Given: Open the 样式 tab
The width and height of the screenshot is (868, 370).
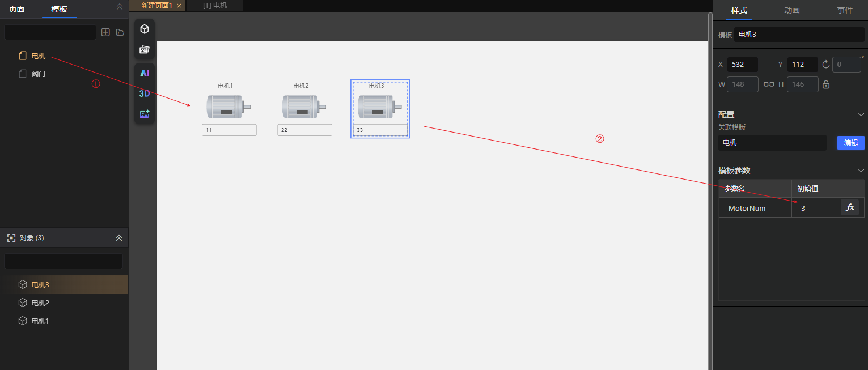Looking at the screenshot, I should [739, 10].
